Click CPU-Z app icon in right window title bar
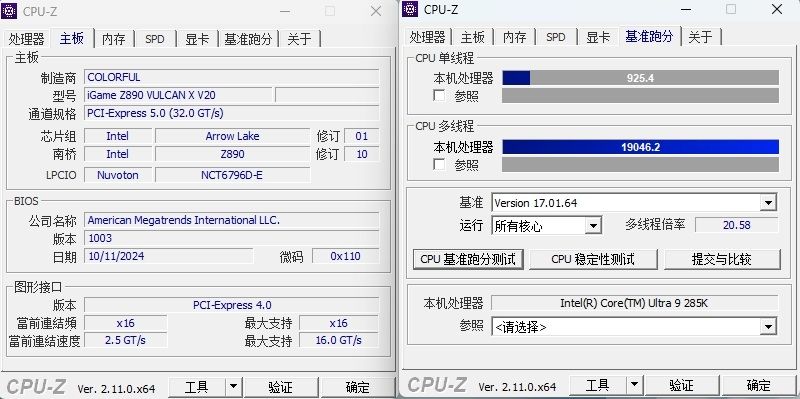Screen dimensions: 800x399 point(410,9)
